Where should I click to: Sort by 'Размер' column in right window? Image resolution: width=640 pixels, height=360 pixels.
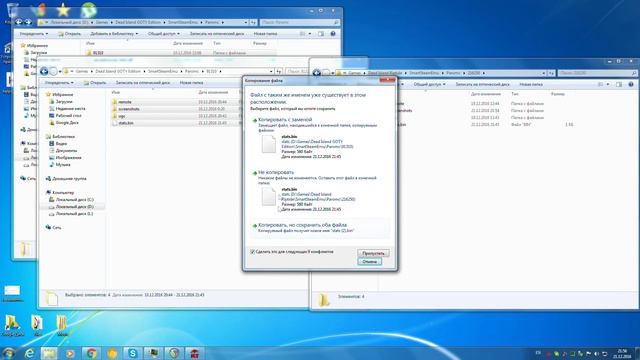click(558, 94)
